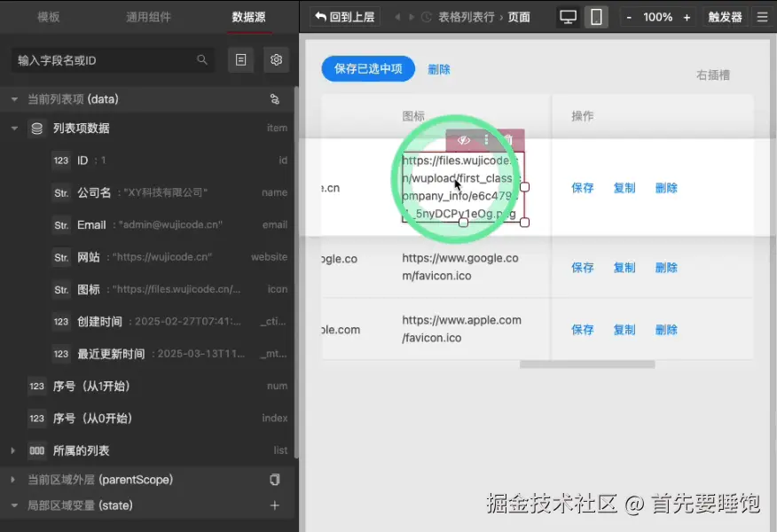Delete selected element with trash icon
777x532 pixels.
(x=508, y=140)
